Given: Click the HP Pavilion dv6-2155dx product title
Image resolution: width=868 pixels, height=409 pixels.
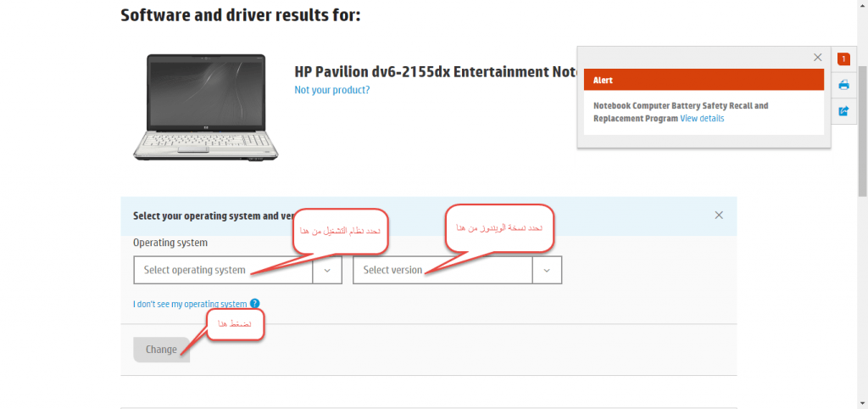Looking at the screenshot, I should 436,72.
